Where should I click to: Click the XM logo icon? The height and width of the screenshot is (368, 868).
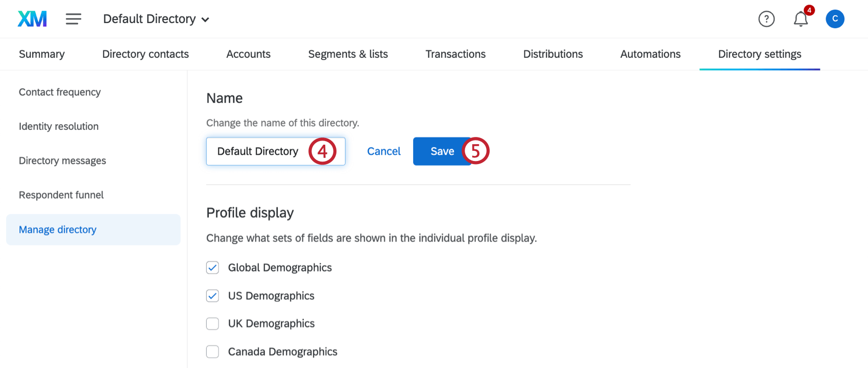coord(32,19)
